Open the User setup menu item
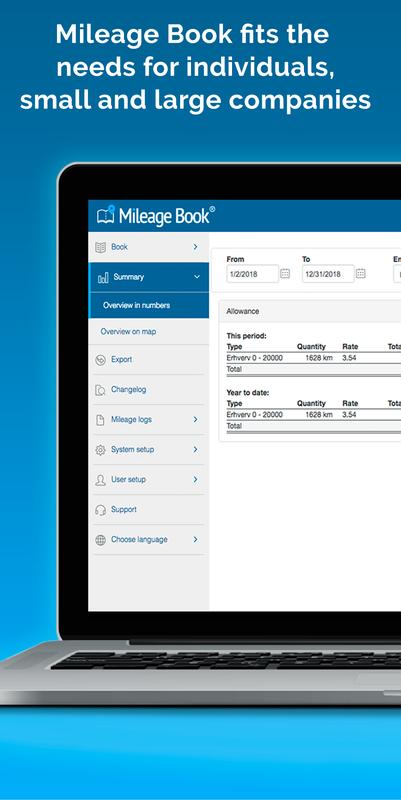 (x=148, y=480)
